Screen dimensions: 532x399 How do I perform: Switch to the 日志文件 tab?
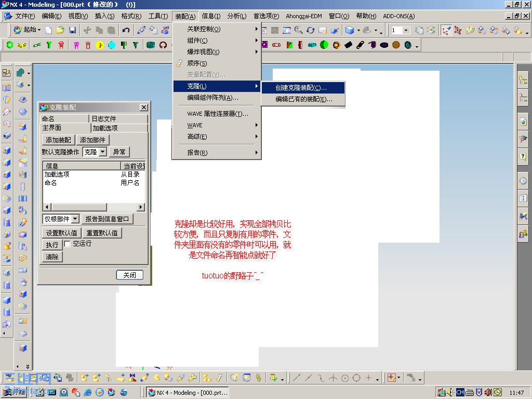pyautogui.click(x=119, y=119)
